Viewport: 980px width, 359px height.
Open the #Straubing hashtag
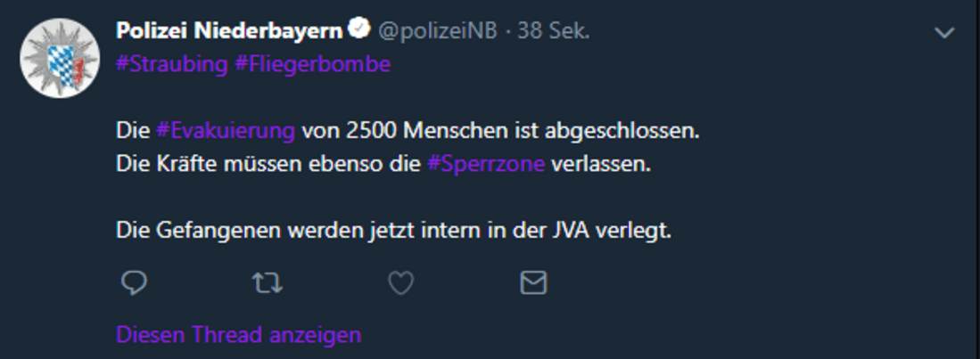(172, 65)
